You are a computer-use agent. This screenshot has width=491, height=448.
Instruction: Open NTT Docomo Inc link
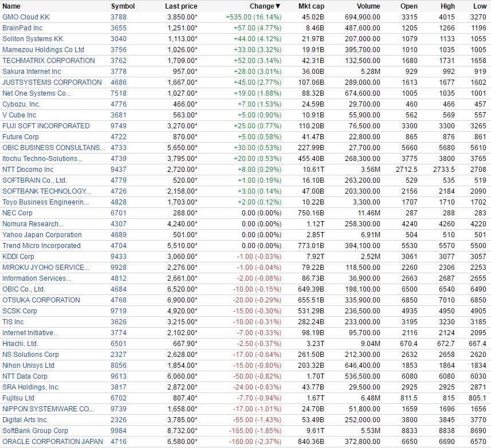coord(28,170)
